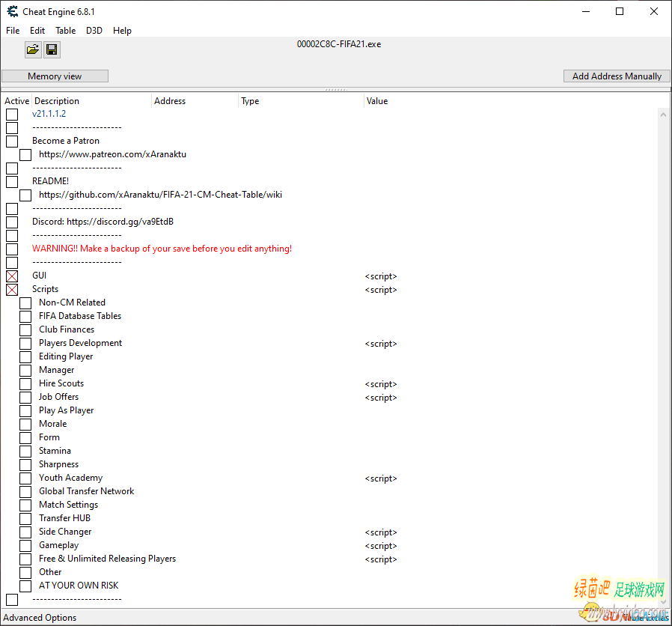This screenshot has width=672, height=626.
Task: Check the box beside the Discord row
Action: 12,222
